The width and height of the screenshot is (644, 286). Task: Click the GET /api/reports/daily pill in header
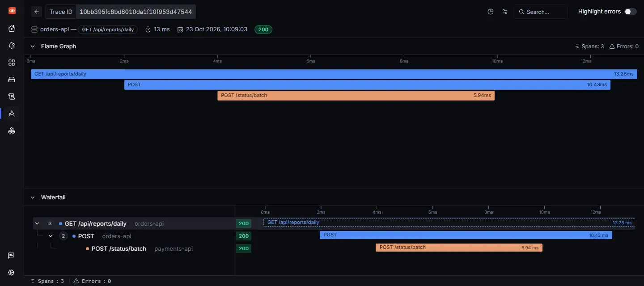click(108, 29)
